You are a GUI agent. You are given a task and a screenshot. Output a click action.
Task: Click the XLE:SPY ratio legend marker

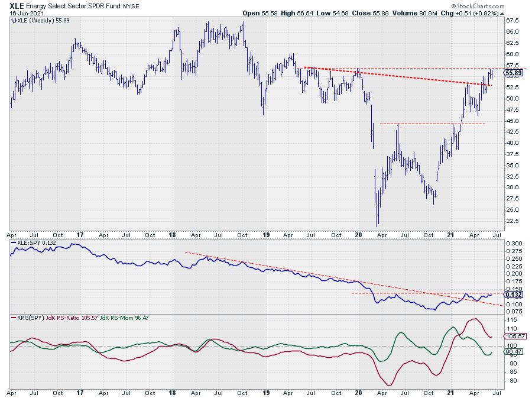(x=15, y=242)
